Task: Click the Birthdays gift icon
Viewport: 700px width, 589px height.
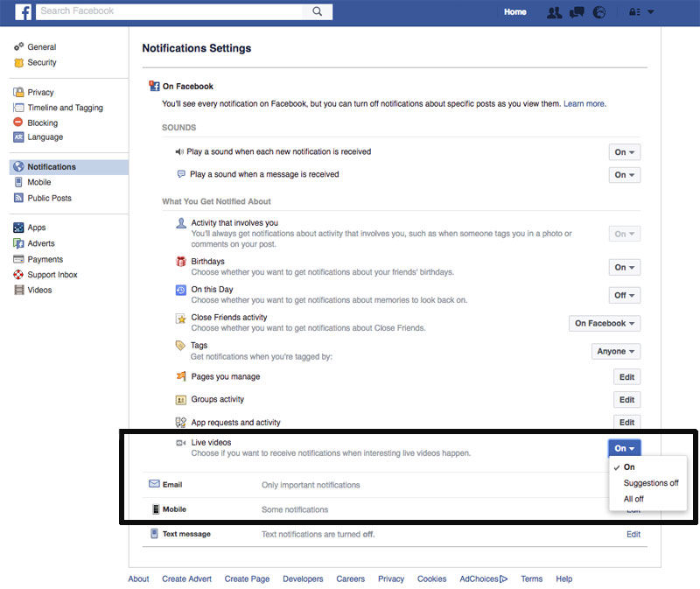Action: pos(181,262)
